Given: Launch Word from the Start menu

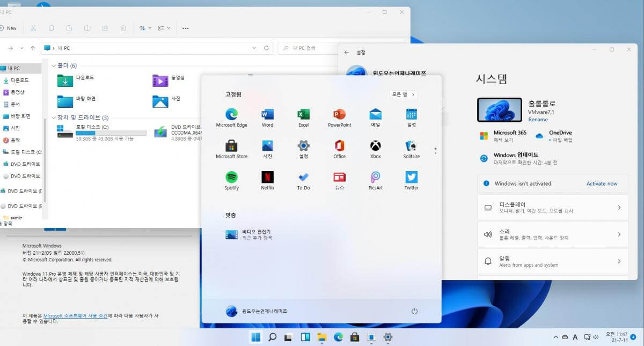Looking at the screenshot, I should pos(267,117).
